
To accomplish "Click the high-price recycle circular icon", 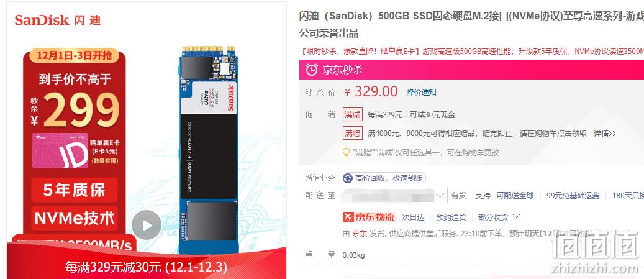I will pos(348,178).
